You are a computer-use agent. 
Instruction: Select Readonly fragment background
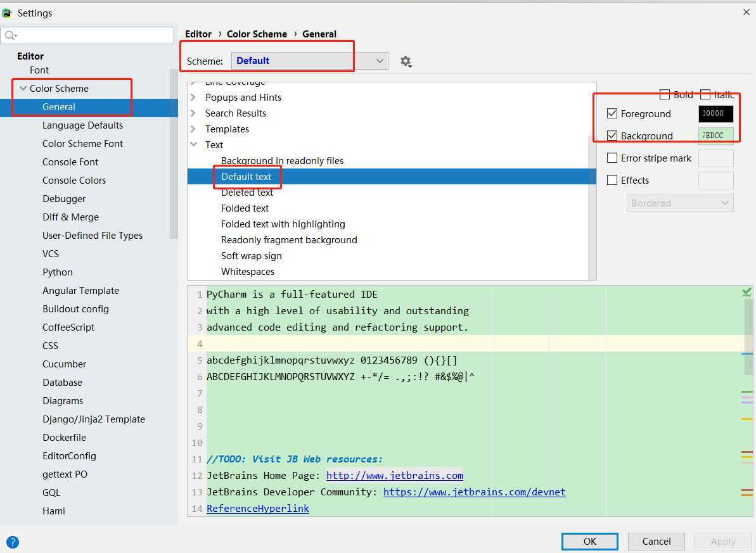pyautogui.click(x=289, y=240)
